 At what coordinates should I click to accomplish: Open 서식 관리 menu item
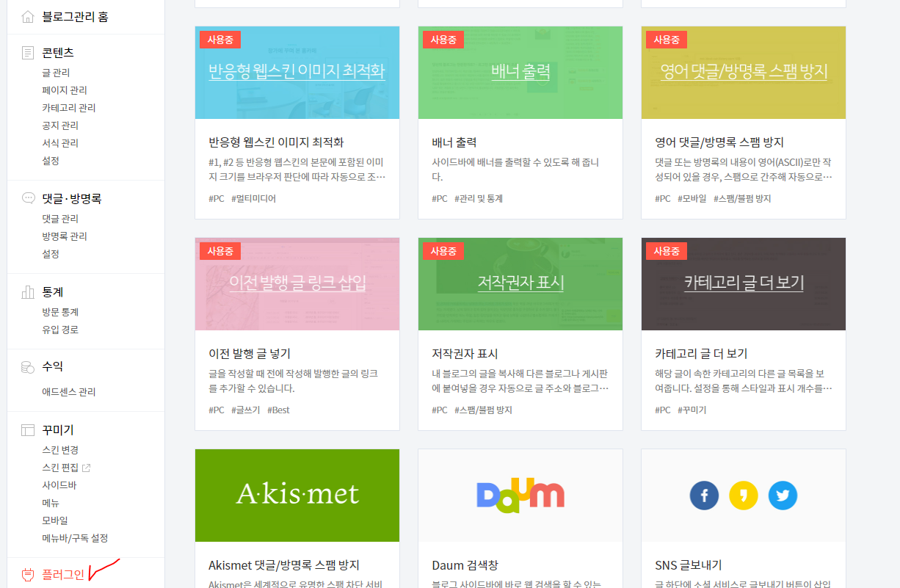[x=60, y=143]
